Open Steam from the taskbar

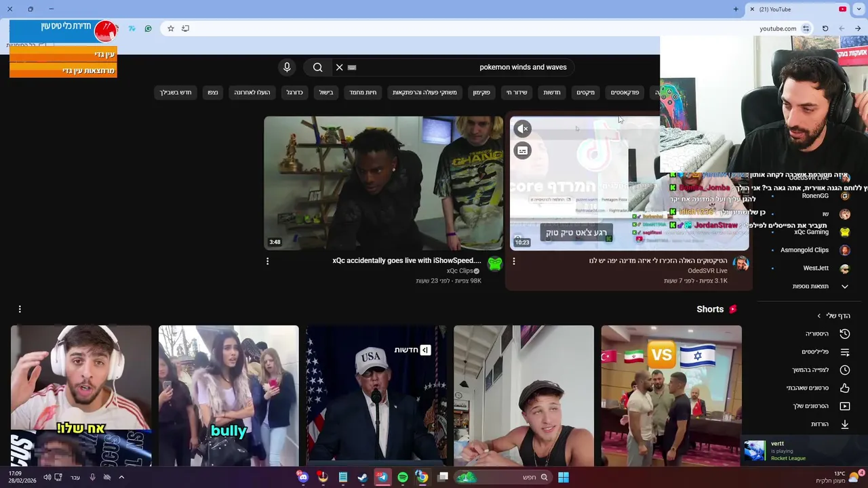363,477
